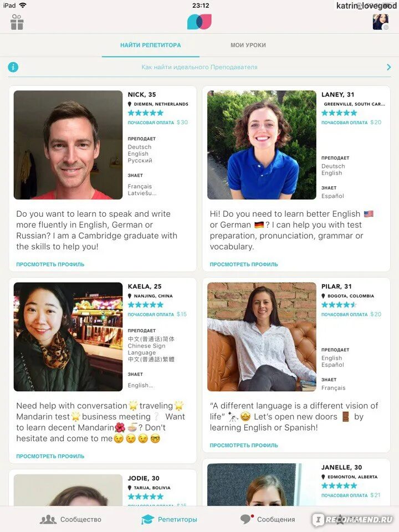The image size is (399, 532).
Task: Open Nick's profile photo
Action: click(x=68, y=145)
